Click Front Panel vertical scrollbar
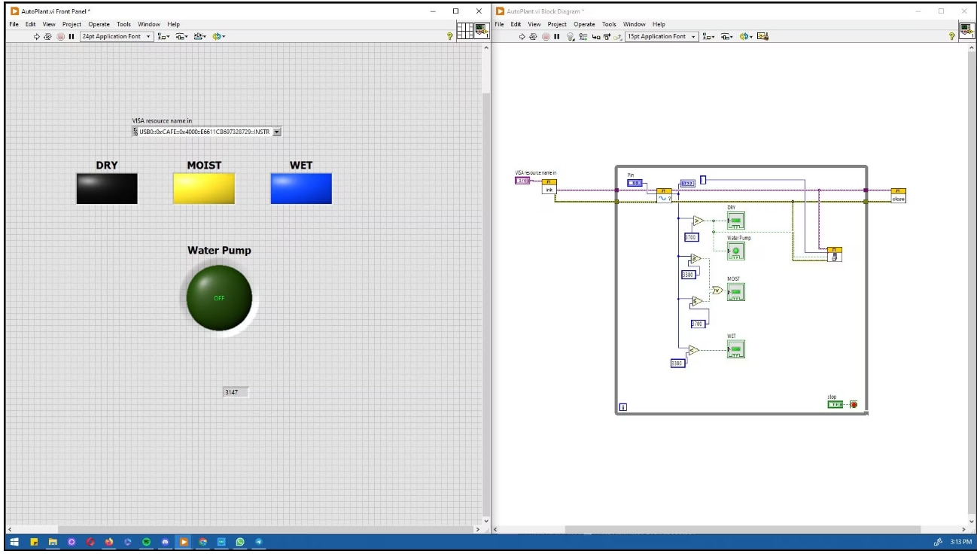The height and width of the screenshot is (560, 977). click(x=485, y=286)
